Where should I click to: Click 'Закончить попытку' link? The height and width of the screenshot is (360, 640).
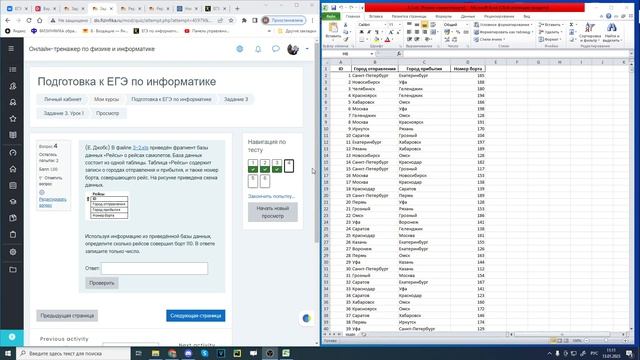pos(271,196)
